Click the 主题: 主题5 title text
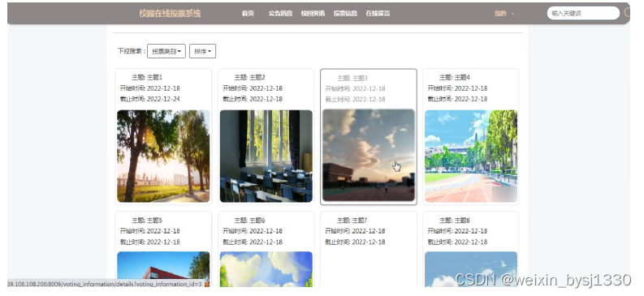 (147, 221)
